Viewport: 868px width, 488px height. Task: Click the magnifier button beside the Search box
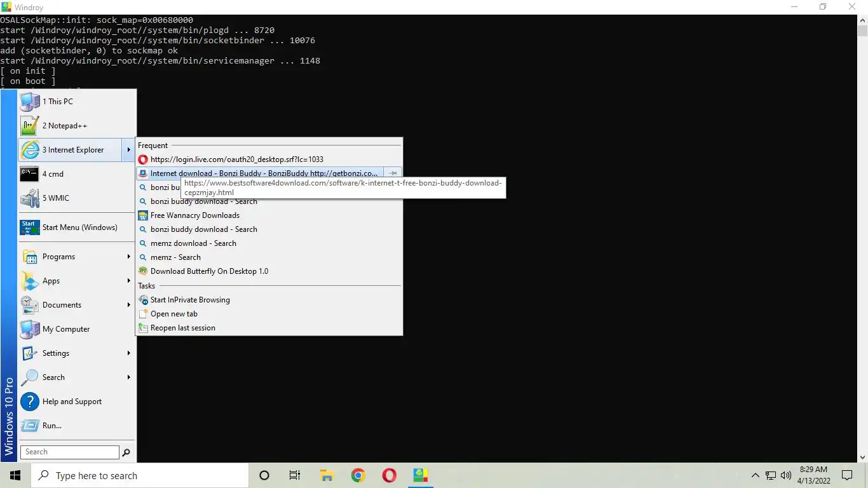[126, 452]
